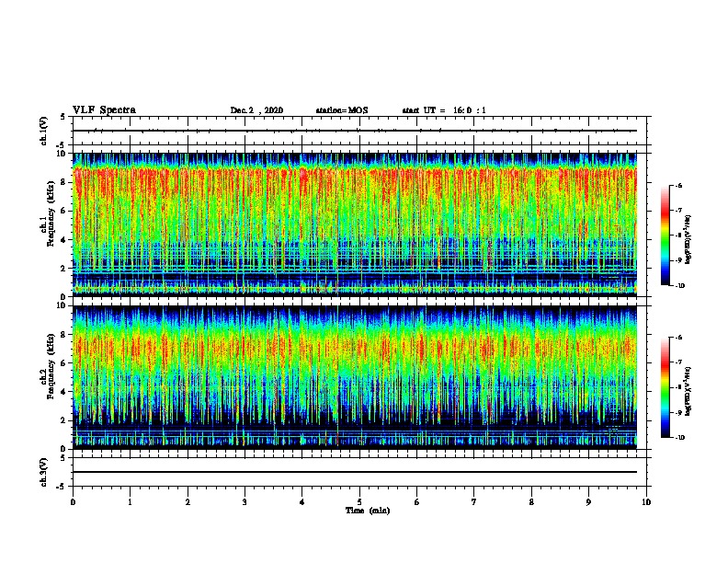This screenshot has width=728, height=563.
Task: Click time axis tick label "10" at far right
Action: tap(646, 502)
